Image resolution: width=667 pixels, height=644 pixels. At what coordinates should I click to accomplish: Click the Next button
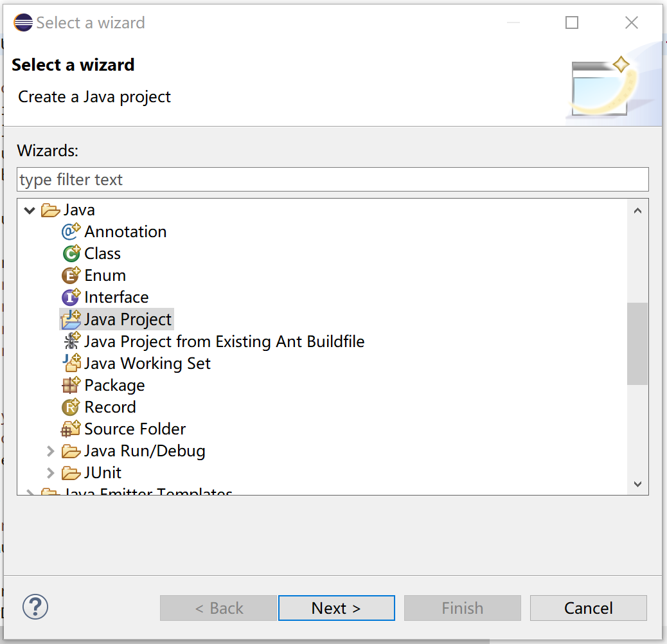pos(336,607)
